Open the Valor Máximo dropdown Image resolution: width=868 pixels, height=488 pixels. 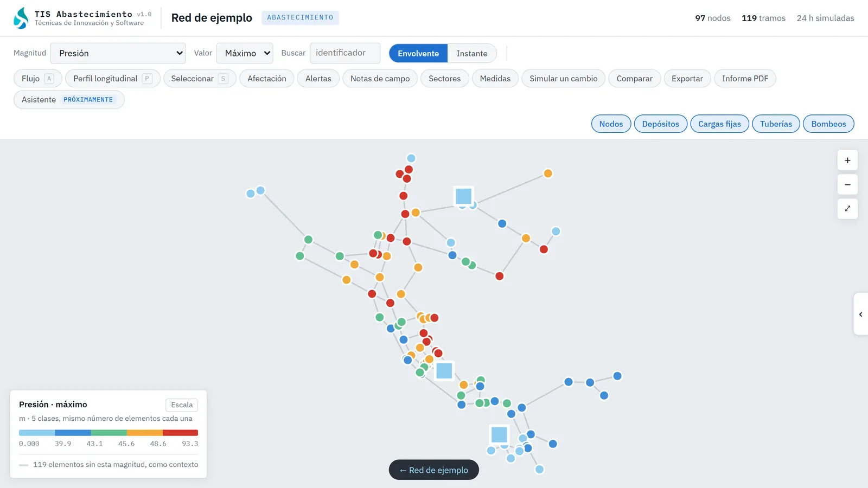tap(245, 53)
